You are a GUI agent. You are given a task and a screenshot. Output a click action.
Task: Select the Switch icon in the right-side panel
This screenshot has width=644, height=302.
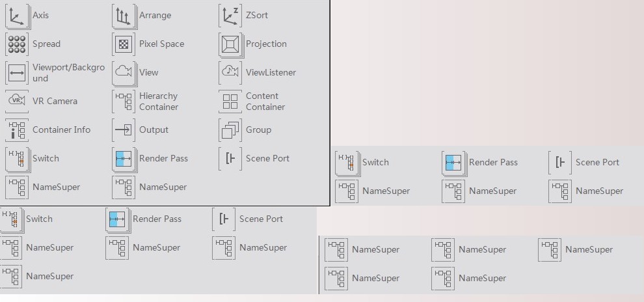click(347, 163)
